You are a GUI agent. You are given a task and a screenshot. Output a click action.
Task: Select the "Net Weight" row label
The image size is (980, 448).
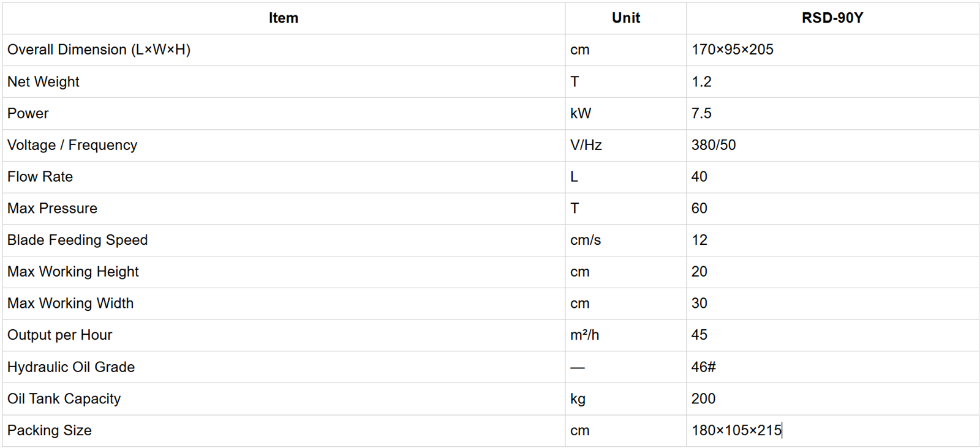click(x=43, y=82)
